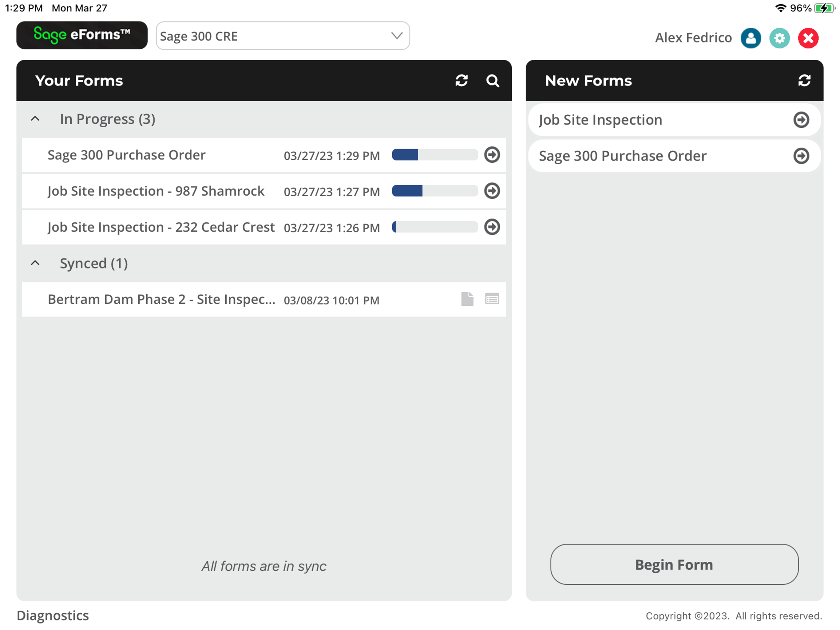Refresh the New Forms panel

[x=804, y=81]
